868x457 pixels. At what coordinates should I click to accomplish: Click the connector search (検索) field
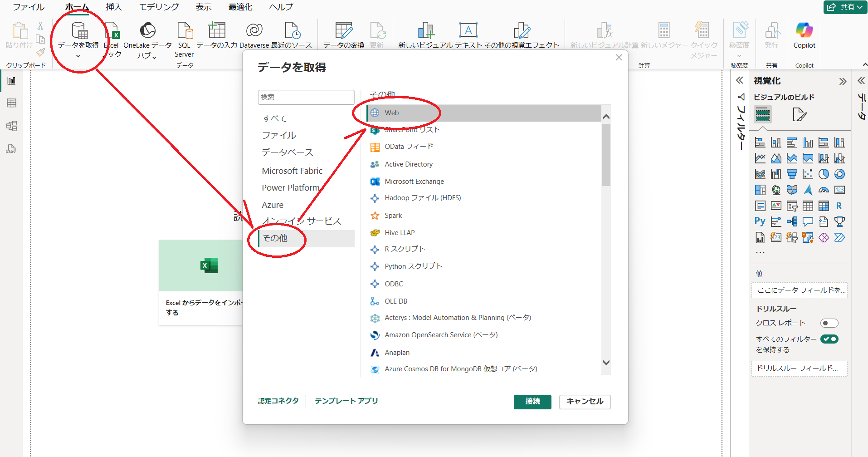[306, 97]
